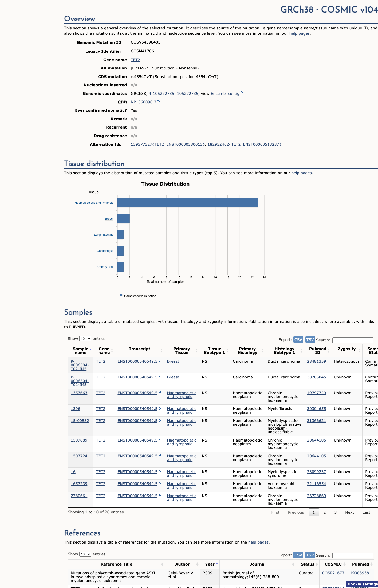Sort References by COSMIC column
378x588 pixels.
pyautogui.click(x=333, y=564)
